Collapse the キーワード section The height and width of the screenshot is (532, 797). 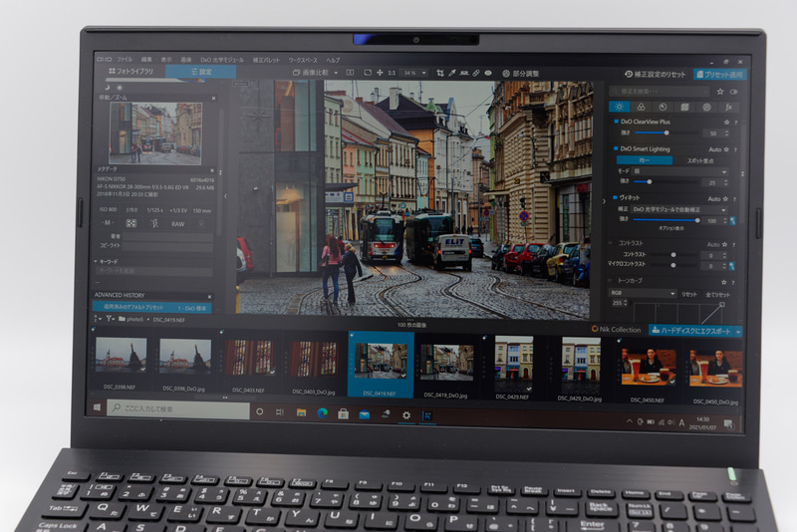pos(96,261)
